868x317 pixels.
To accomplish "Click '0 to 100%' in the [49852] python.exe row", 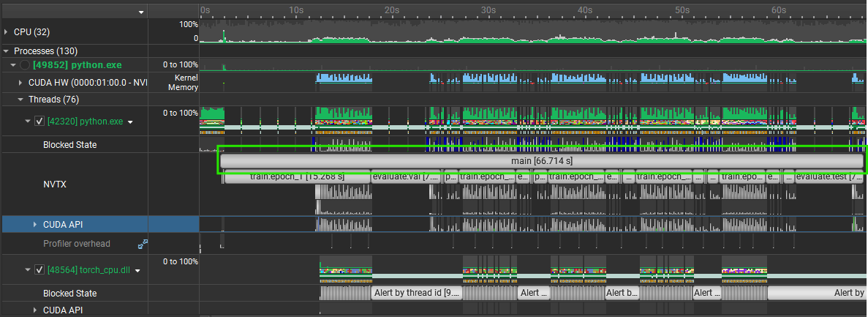I will coord(181,65).
